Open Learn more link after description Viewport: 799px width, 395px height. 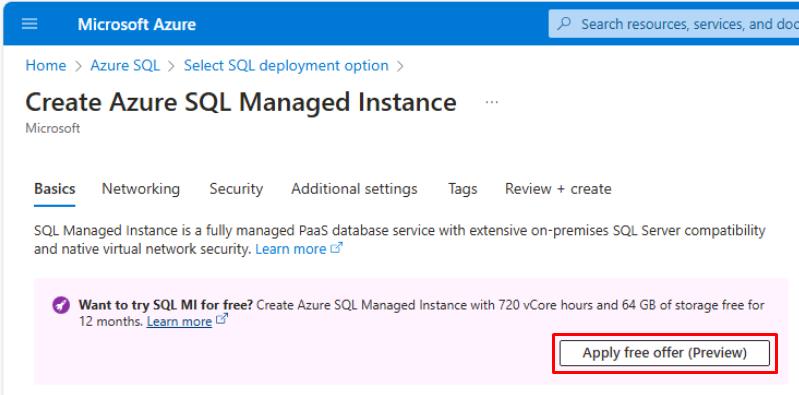290,249
